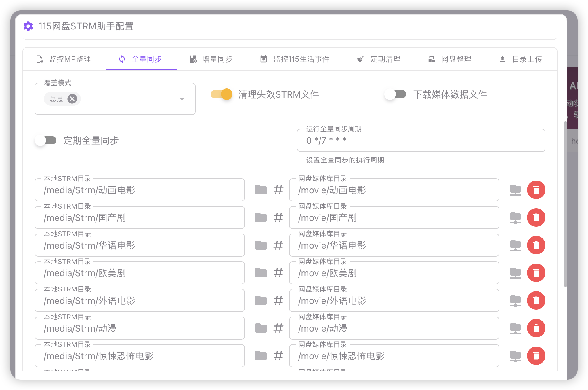Delete the 动画电影 path mapping row

tap(536, 190)
